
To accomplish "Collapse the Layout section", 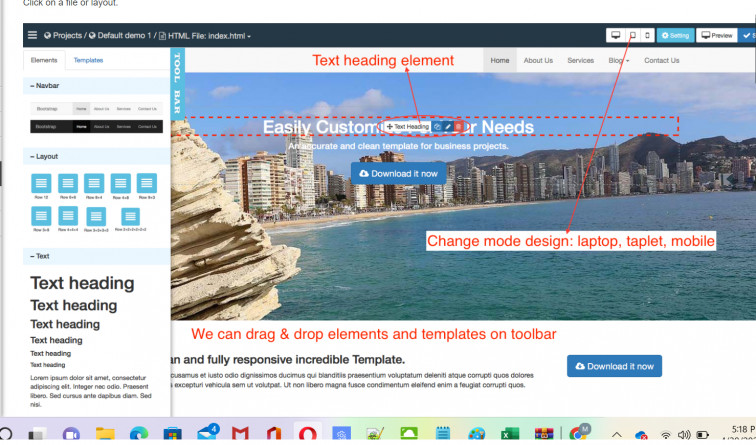I will click(44, 157).
